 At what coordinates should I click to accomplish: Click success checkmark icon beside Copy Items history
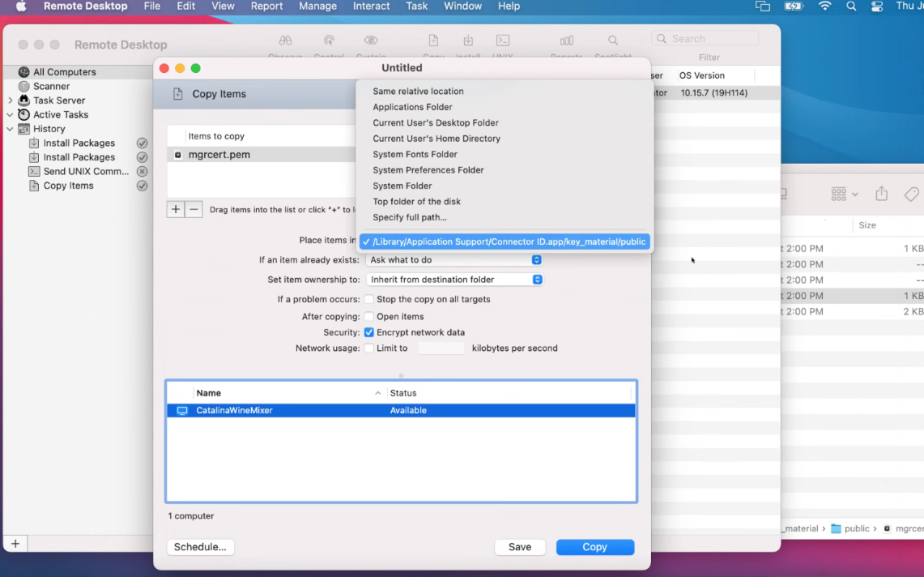click(142, 186)
